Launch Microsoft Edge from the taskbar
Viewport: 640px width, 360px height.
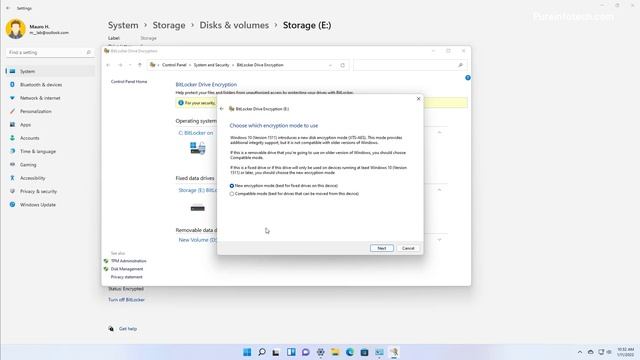tap(350, 352)
